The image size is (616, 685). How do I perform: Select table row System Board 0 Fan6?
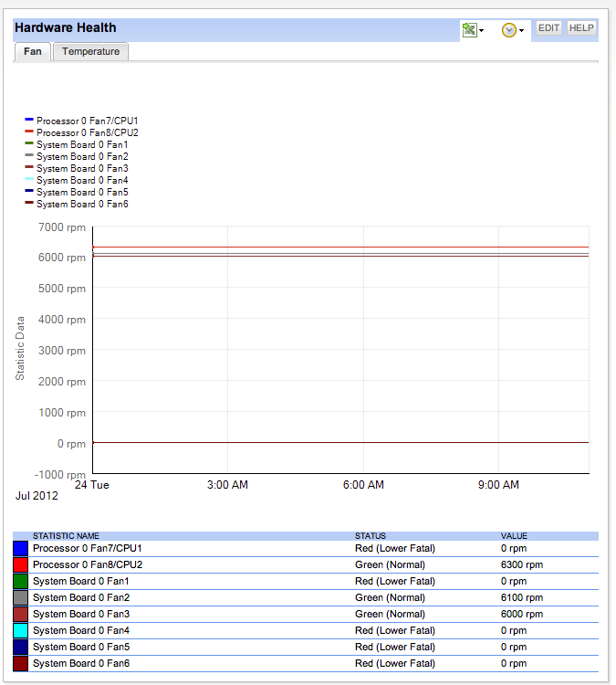coord(306,664)
